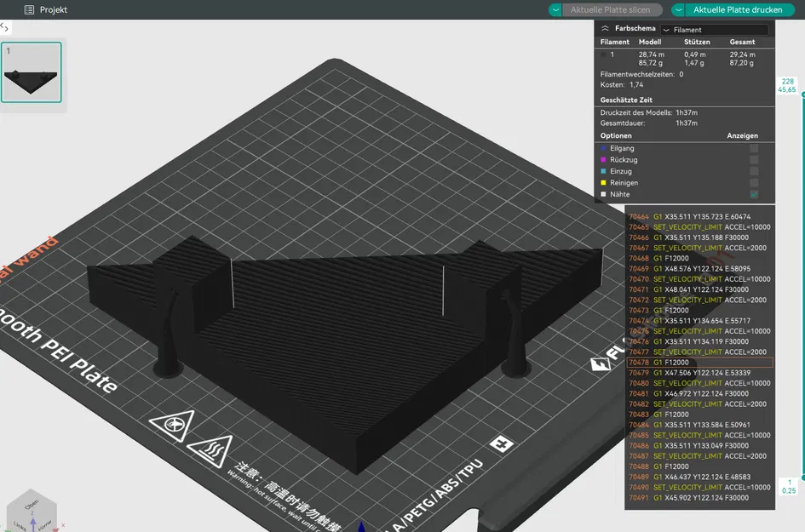This screenshot has height=532, width=805.
Task: Click filament 1 black color swatch
Action: (x=604, y=54)
